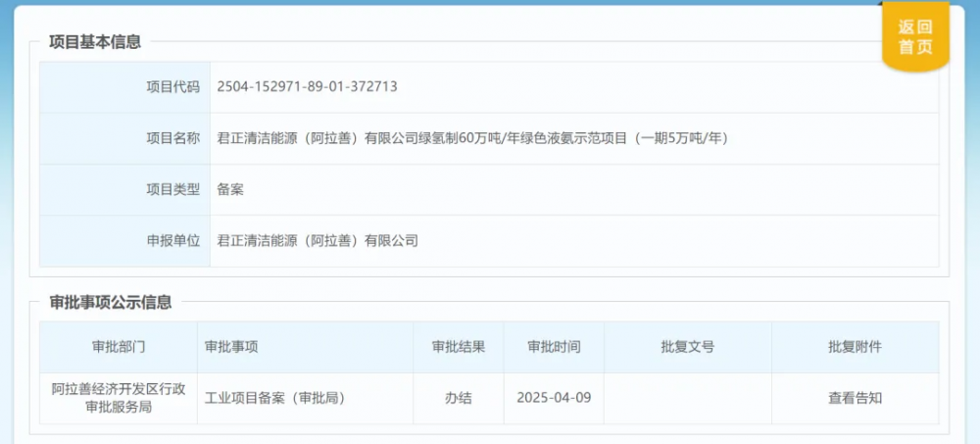Screen dimensions: 980x444
Task: Click the 办结 approval result cell
Action: [x=458, y=398]
